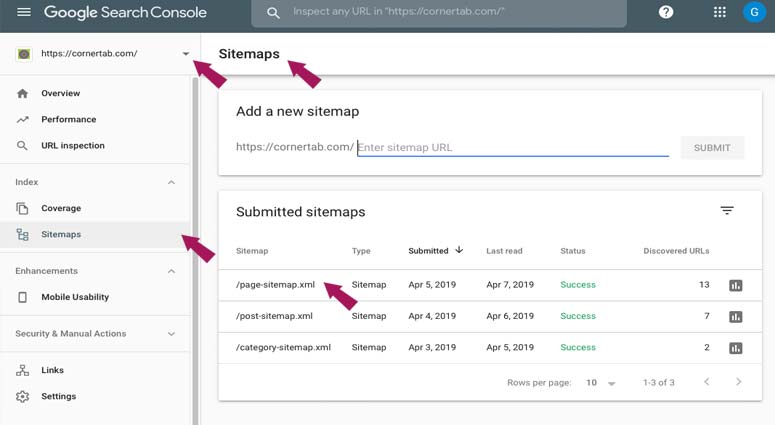Click the Help question mark icon

[x=666, y=13]
